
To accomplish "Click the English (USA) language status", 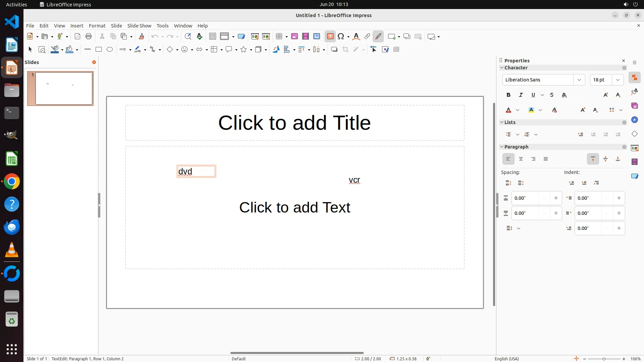I will click(506, 359).
